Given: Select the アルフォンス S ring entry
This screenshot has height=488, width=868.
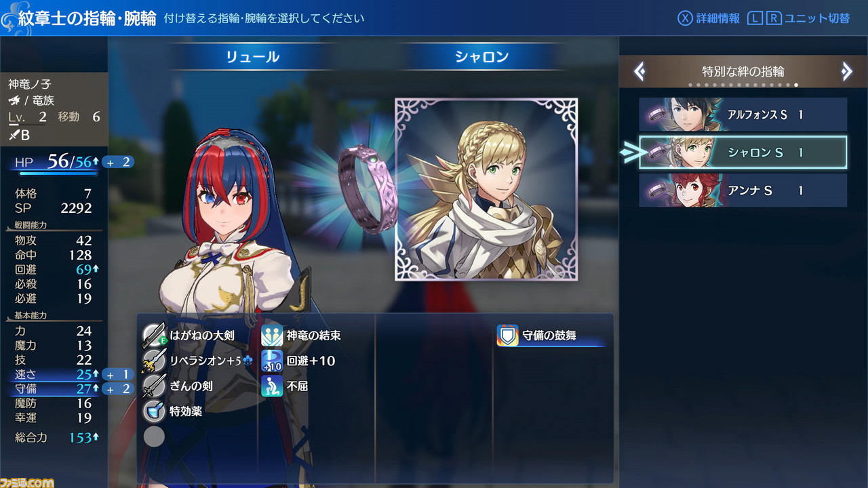Looking at the screenshot, I should tap(743, 115).
